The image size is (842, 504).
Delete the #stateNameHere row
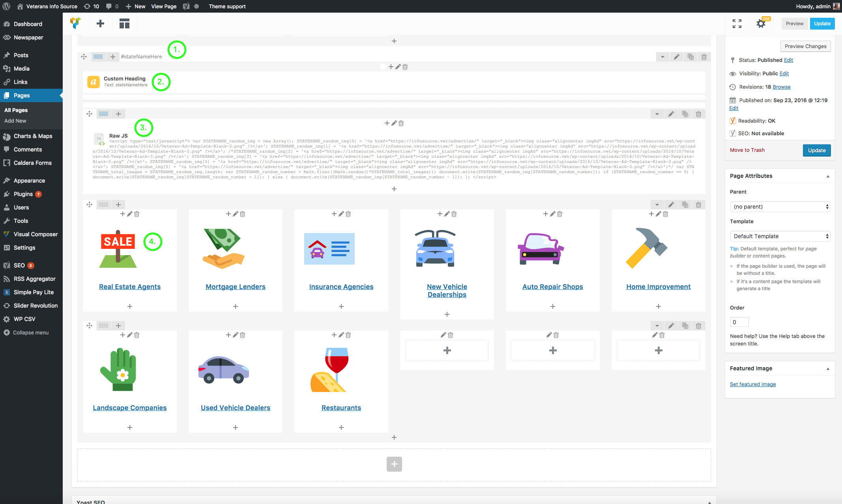[x=704, y=57]
